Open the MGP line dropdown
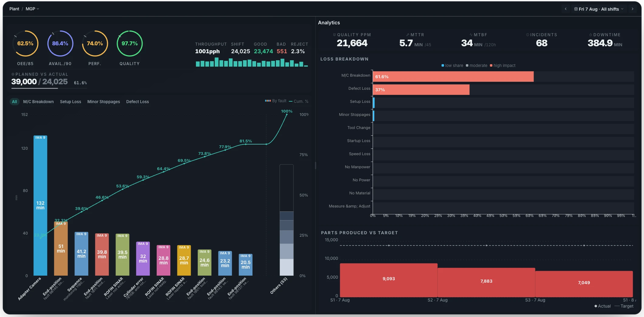This screenshot has width=644, height=317. [32, 9]
